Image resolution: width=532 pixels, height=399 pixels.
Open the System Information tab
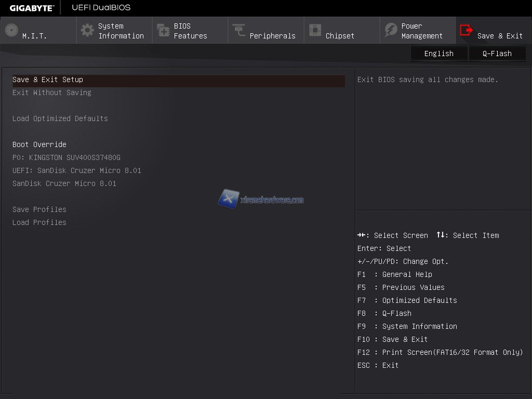[x=121, y=31]
